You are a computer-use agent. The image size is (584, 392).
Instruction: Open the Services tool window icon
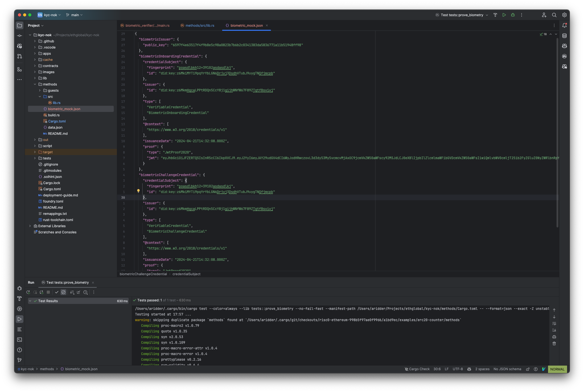click(20, 309)
